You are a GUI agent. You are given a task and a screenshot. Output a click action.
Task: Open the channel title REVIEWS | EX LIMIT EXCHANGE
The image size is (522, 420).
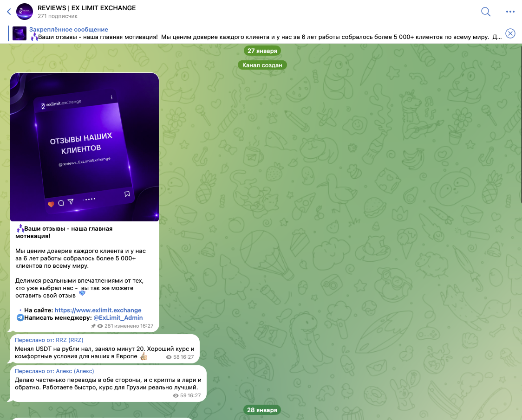tap(87, 8)
